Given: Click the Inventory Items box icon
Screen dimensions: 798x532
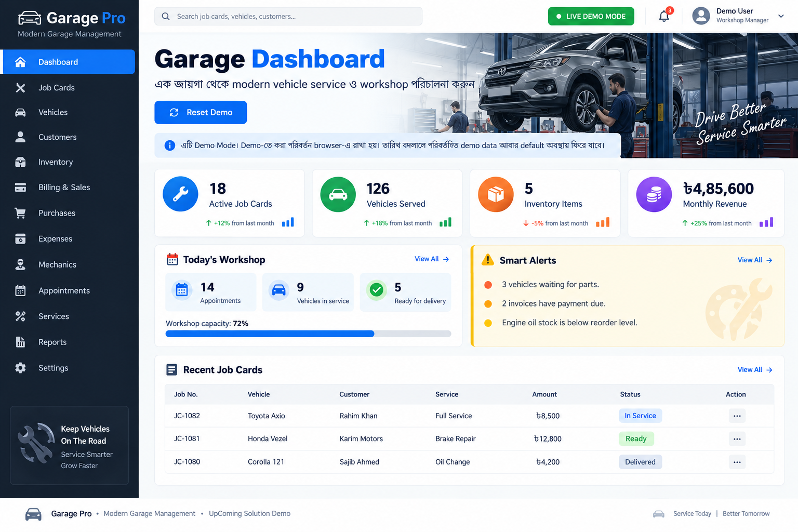Looking at the screenshot, I should point(496,194).
